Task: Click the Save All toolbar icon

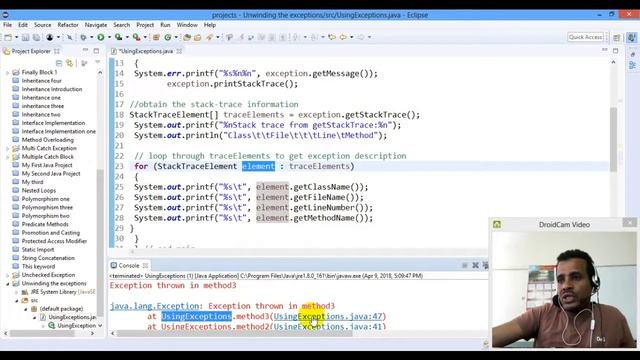Action: tap(36, 37)
